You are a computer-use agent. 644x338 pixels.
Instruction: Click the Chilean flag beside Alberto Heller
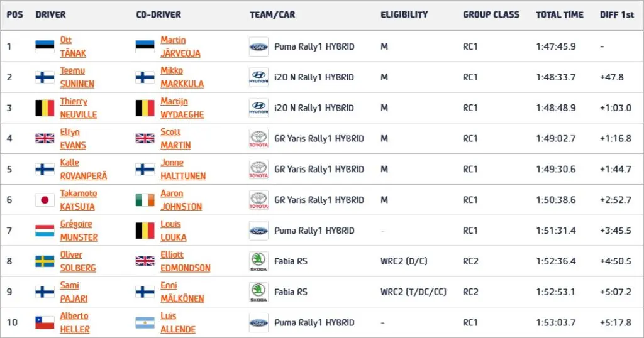click(x=45, y=323)
